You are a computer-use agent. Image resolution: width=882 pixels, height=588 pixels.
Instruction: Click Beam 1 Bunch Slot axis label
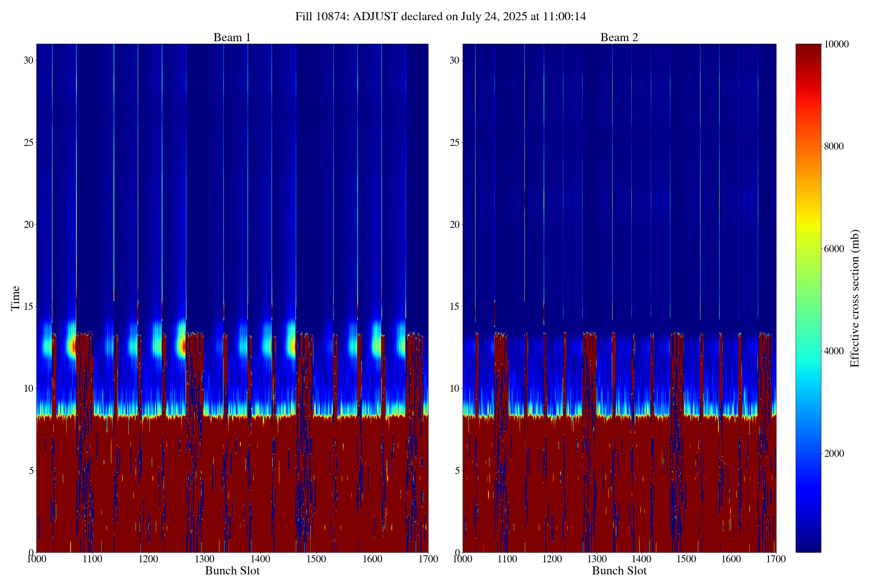pyautogui.click(x=232, y=571)
